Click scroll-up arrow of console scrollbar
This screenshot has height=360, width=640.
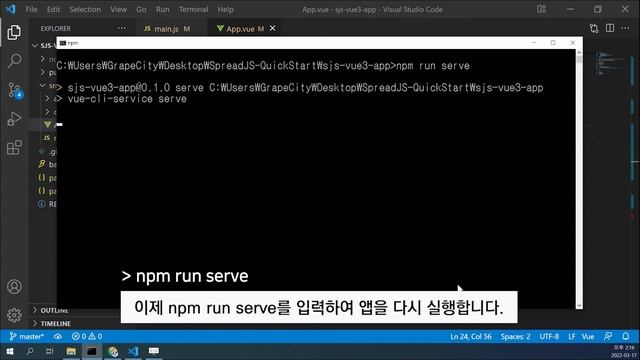coord(579,53)
